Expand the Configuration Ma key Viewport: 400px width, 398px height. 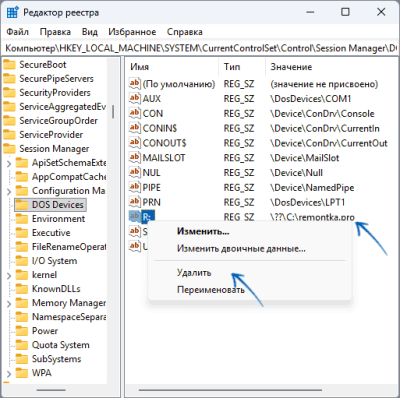tap(9, 191)
